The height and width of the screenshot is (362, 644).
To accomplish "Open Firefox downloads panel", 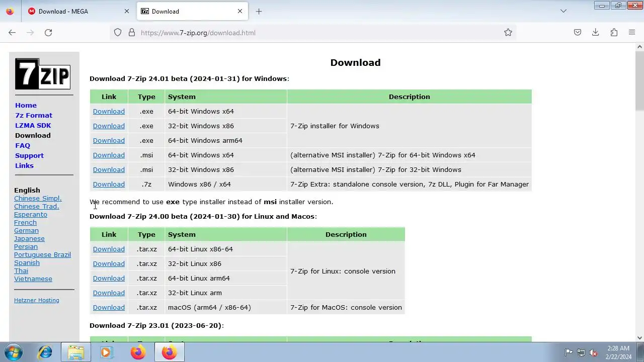I will (596, 33).
